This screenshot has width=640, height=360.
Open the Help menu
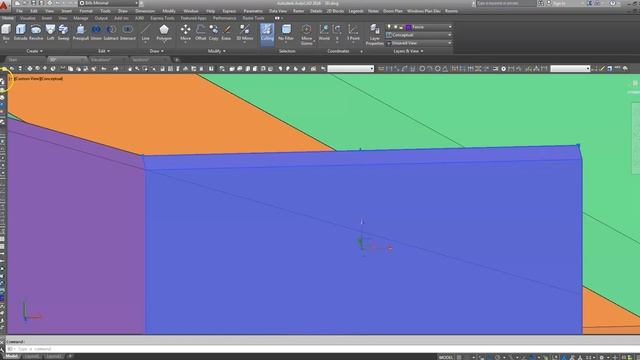[210, 11]
